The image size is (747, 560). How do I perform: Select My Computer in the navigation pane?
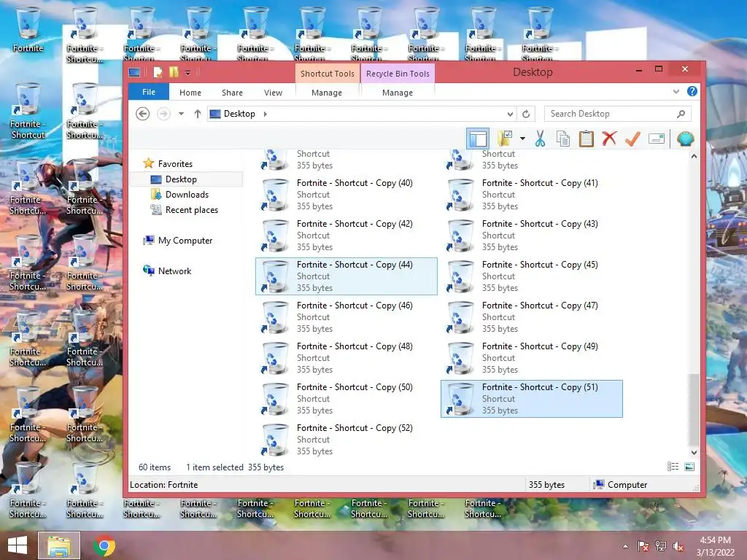(x=185, y=241)
